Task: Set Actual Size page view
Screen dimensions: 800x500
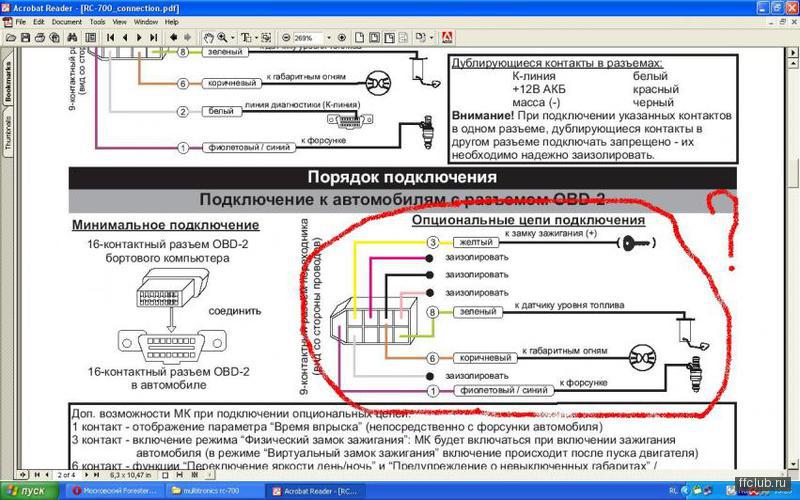Action: coord(360,38)
